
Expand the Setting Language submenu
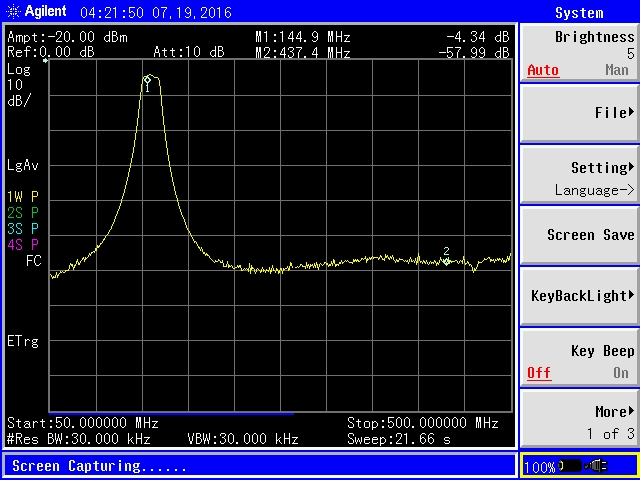[578, 175]
